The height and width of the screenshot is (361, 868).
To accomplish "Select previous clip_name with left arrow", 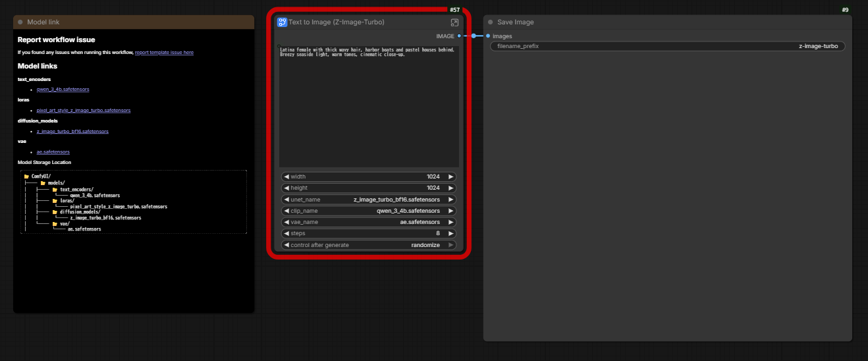I will point(286,211).
